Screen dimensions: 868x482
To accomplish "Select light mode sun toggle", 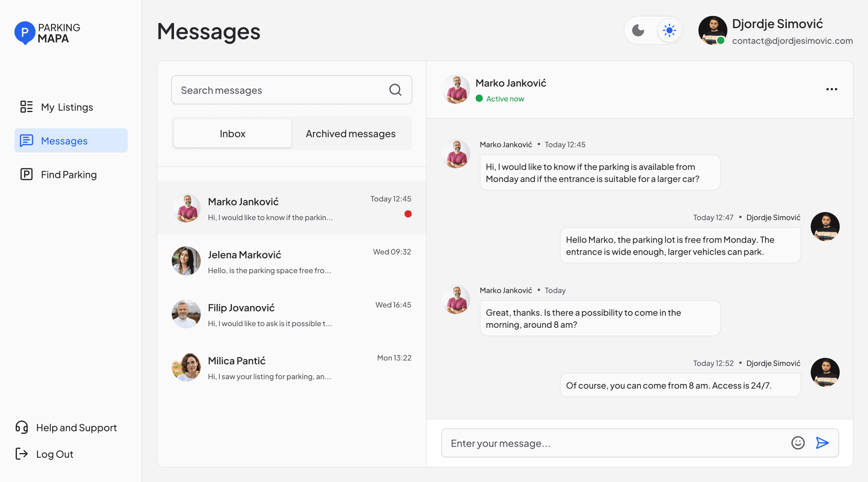I will click(669, 31).
